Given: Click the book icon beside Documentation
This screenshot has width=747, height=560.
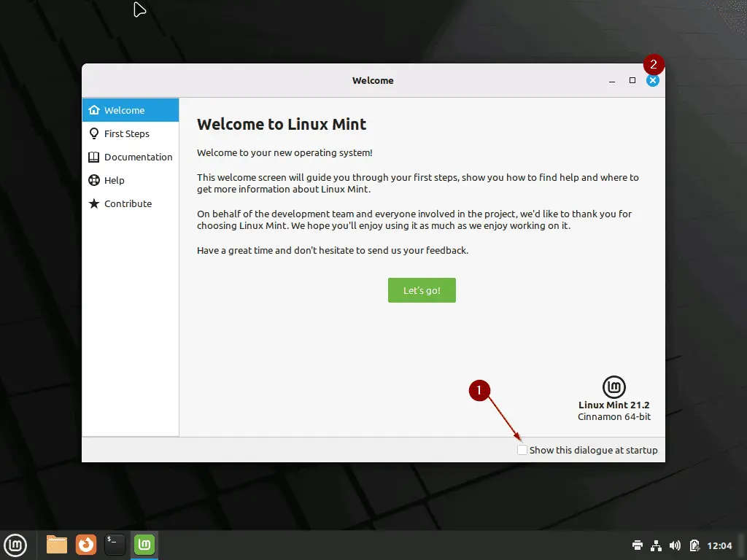Looking at the screenshot, I should click(x=94, y=157).
